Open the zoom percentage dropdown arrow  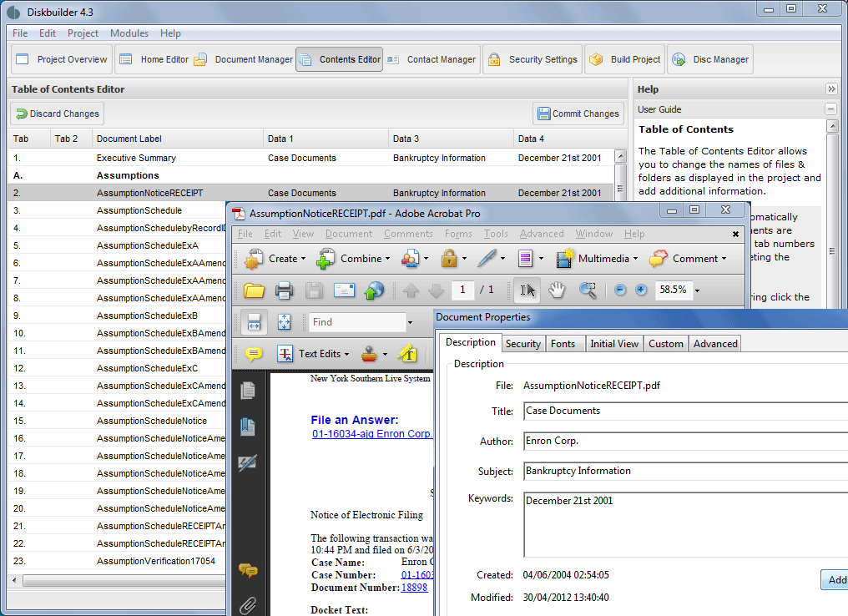coord(697,291)
